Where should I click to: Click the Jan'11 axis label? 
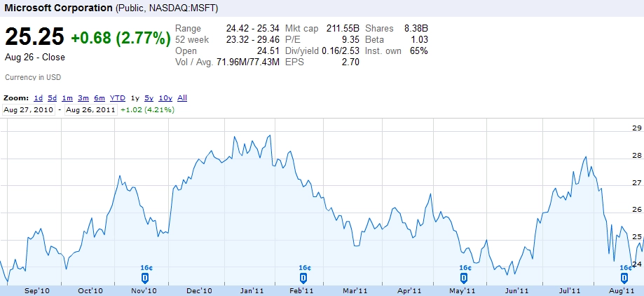click(251, 291)
